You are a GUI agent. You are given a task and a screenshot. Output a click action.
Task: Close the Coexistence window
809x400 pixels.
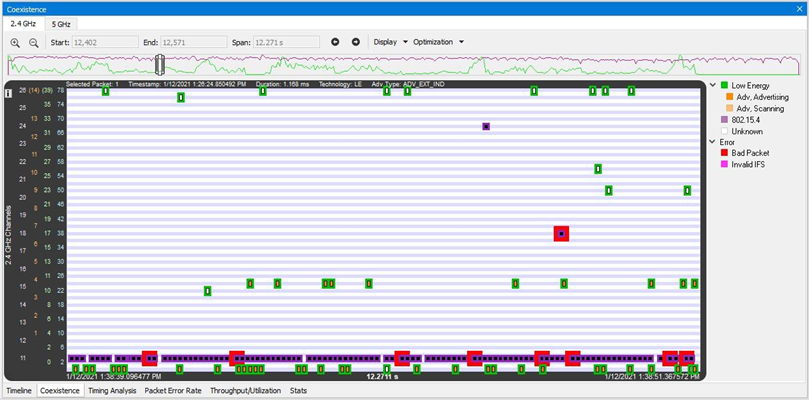[801, 9]
